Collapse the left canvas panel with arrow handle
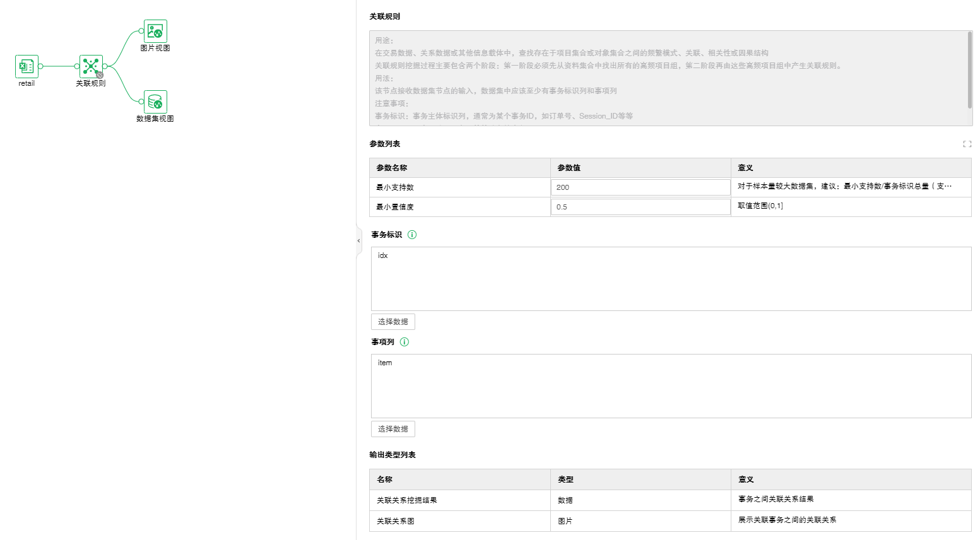The height and width of the screenshot is (540, 980). pyautogui.click(x=358, y=241)
